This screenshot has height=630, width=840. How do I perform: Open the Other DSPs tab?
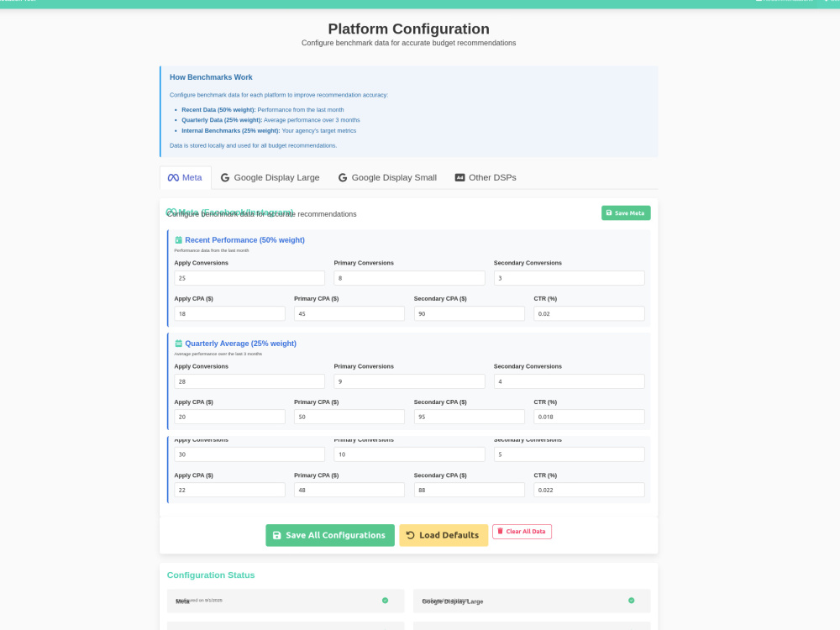(x=486, y=178)
